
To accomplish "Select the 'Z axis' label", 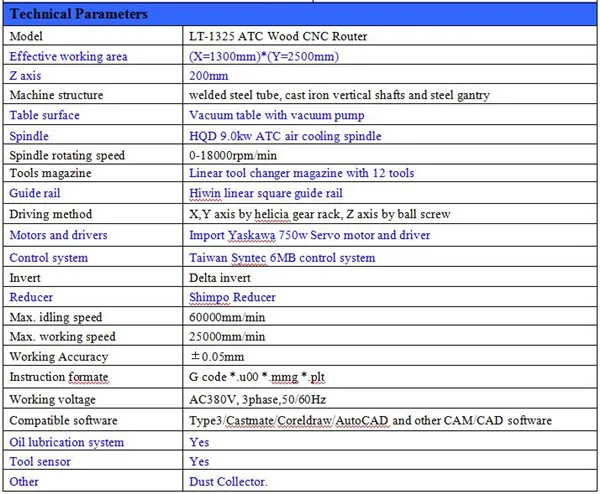I will tap(25, 76).
